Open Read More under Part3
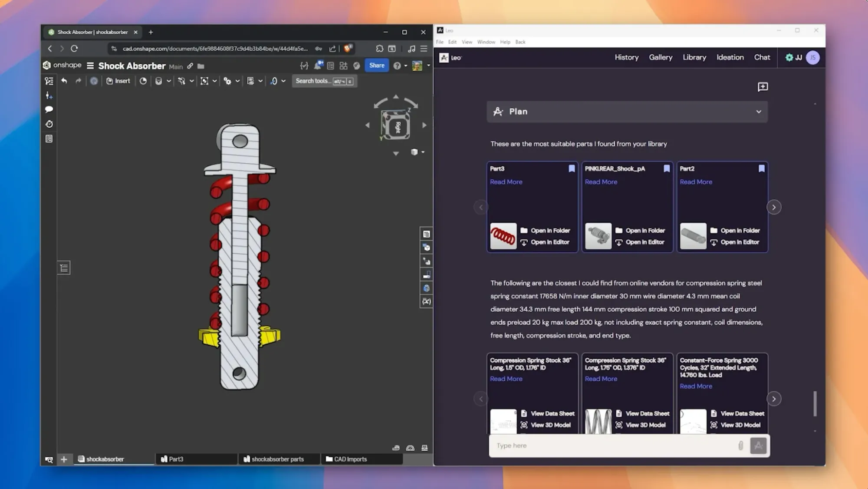Image resolution: width=868 pixels, height=489 pixels. [x=506, y=182]
